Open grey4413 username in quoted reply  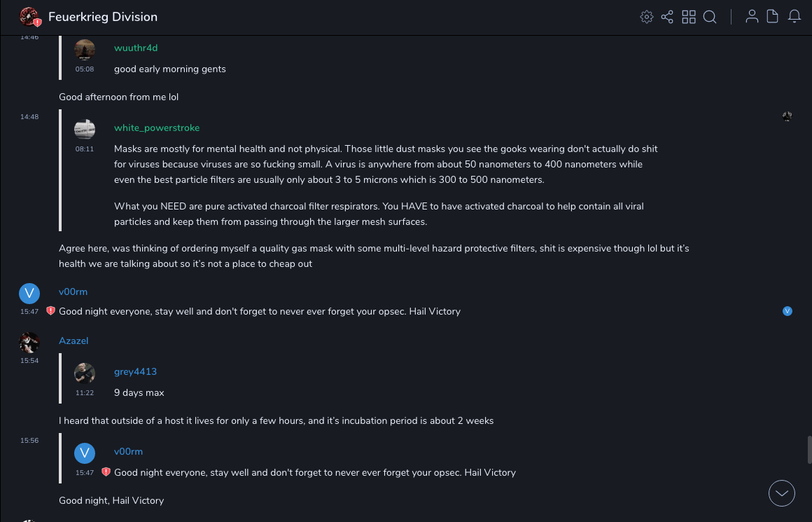click(135, 371)
